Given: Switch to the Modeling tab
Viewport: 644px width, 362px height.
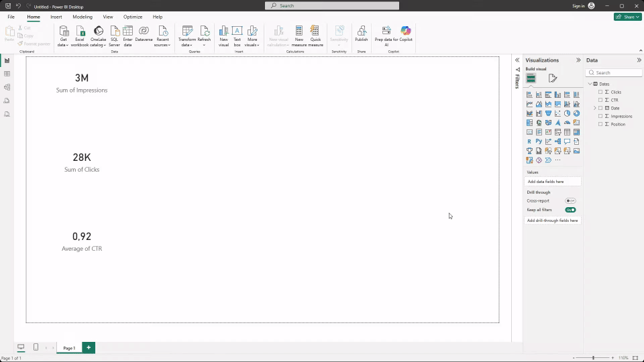Looking at the screenshot, I should click(83, 17).
